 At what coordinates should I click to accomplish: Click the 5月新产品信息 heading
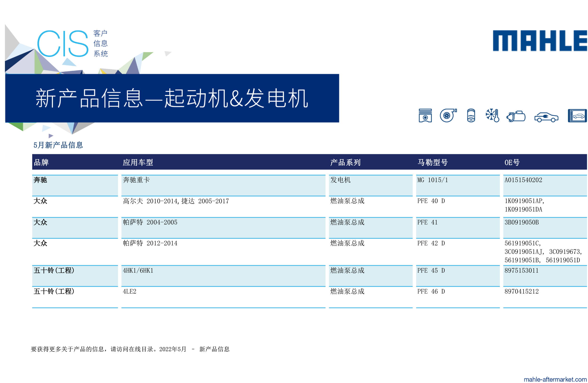click(58, 145)
